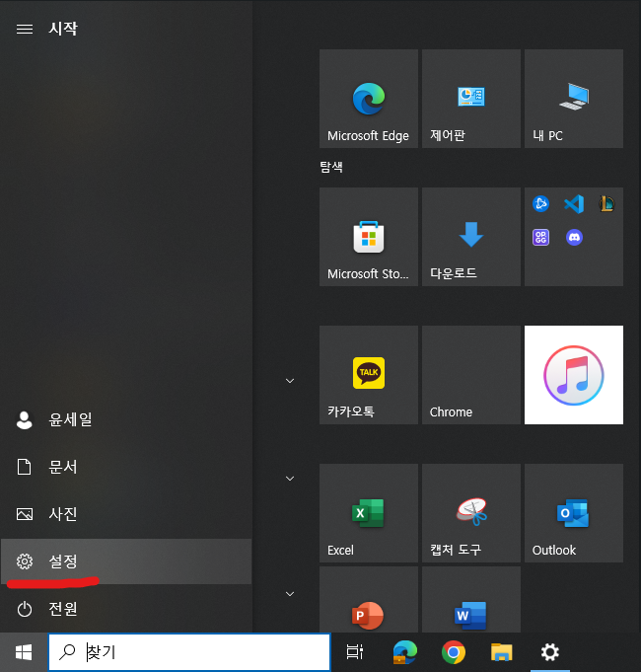641x672 pixels.
Task: Click the 찾기 search input box
Action: (x=189, y=652)
